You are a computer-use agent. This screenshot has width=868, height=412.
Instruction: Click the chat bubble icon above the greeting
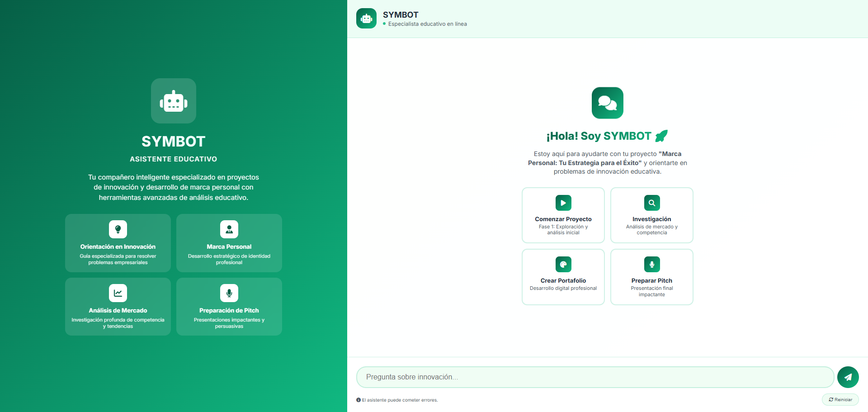[607, 103]
